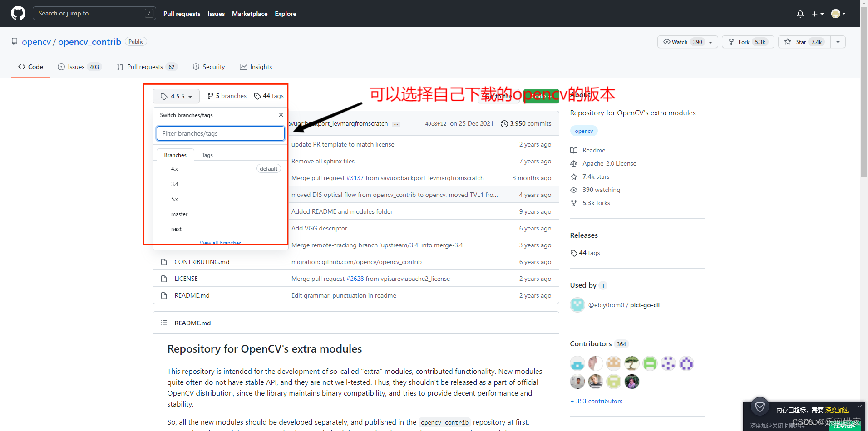Image resolution: width=868 pixels, height=431 pixels.
Task: Click the View all branches link
Action: (x=220, y=242)
